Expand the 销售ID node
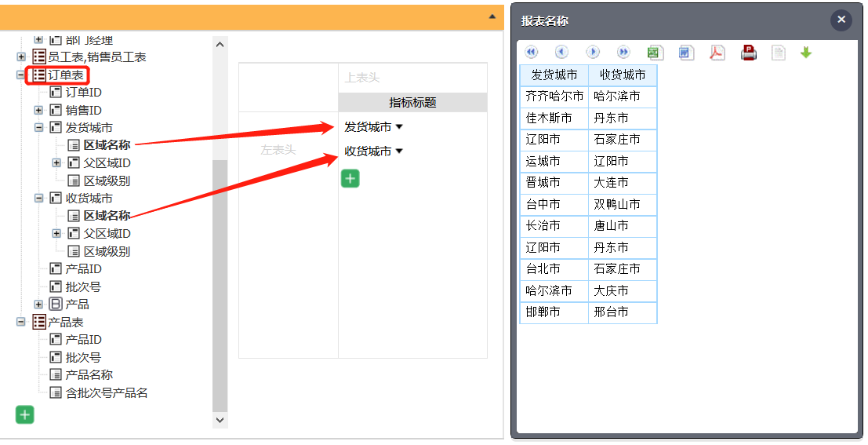 click(x=38, y=111)
